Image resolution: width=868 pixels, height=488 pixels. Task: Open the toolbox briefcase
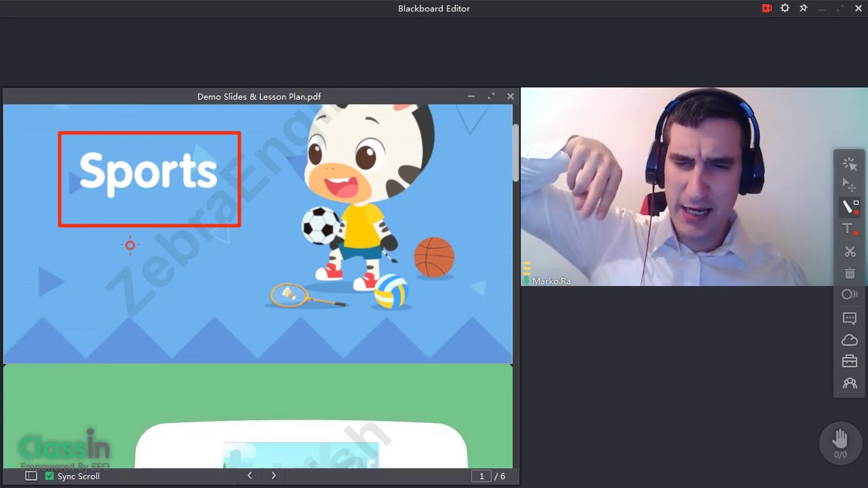coord(850,361)
